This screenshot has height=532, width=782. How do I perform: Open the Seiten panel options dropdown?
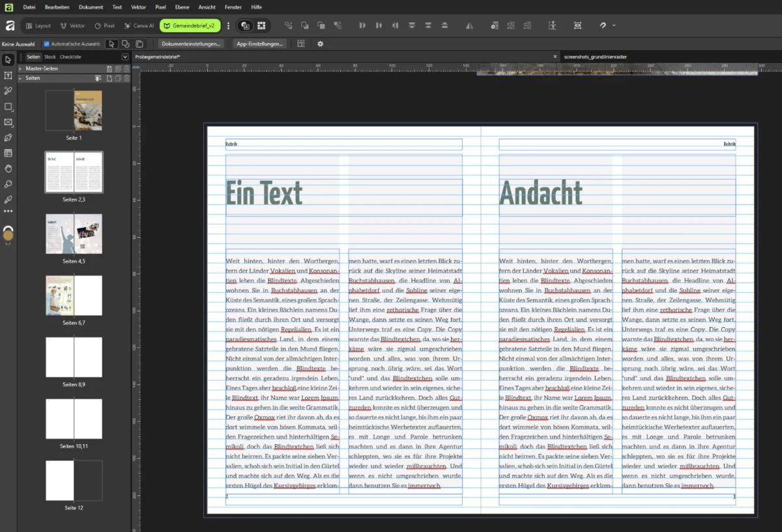coord(125,57)
